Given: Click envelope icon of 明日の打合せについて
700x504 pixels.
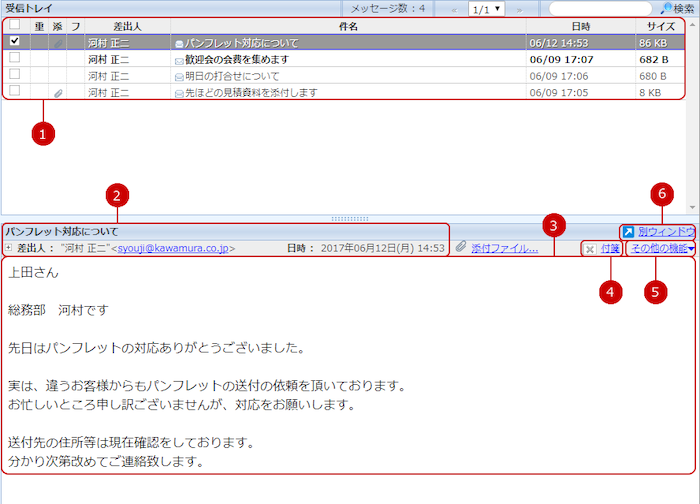Looking at the screenshot, I should point(179,76).
